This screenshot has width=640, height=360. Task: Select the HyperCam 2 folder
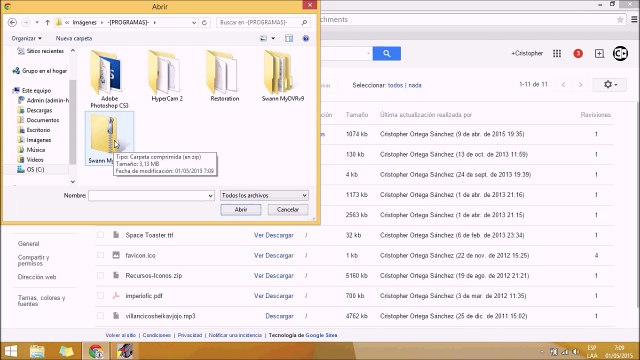(x=167, y=76)
